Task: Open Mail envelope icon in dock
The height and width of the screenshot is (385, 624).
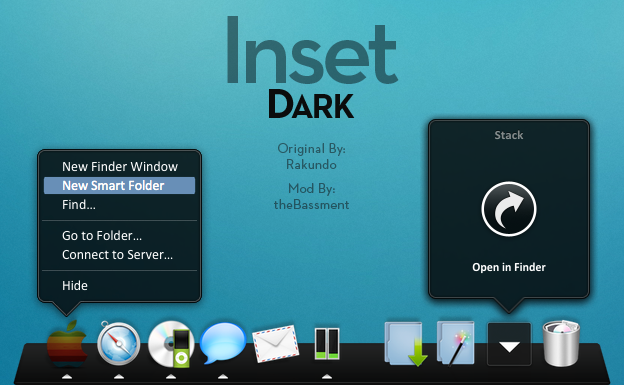Action: pyautogui.click(x=275, y=344)
